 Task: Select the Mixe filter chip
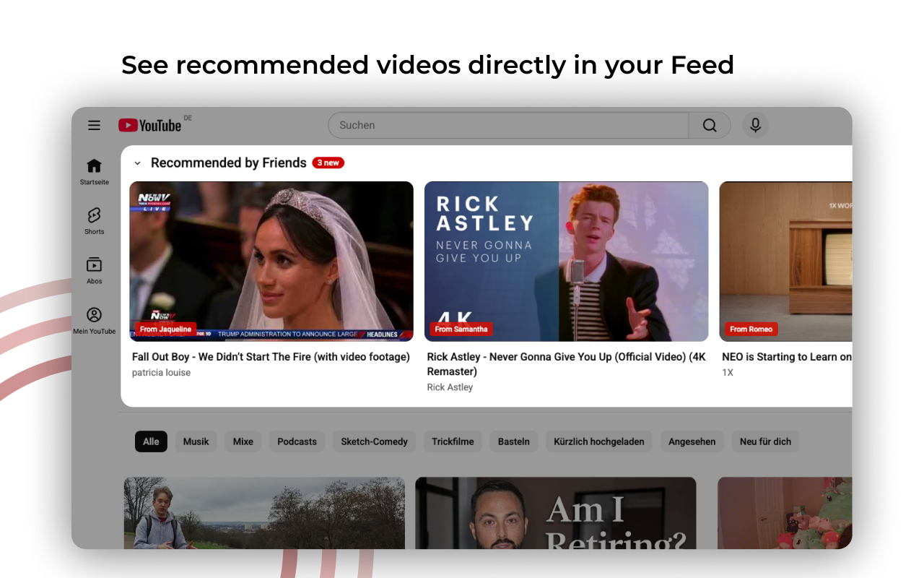point(243,441)
